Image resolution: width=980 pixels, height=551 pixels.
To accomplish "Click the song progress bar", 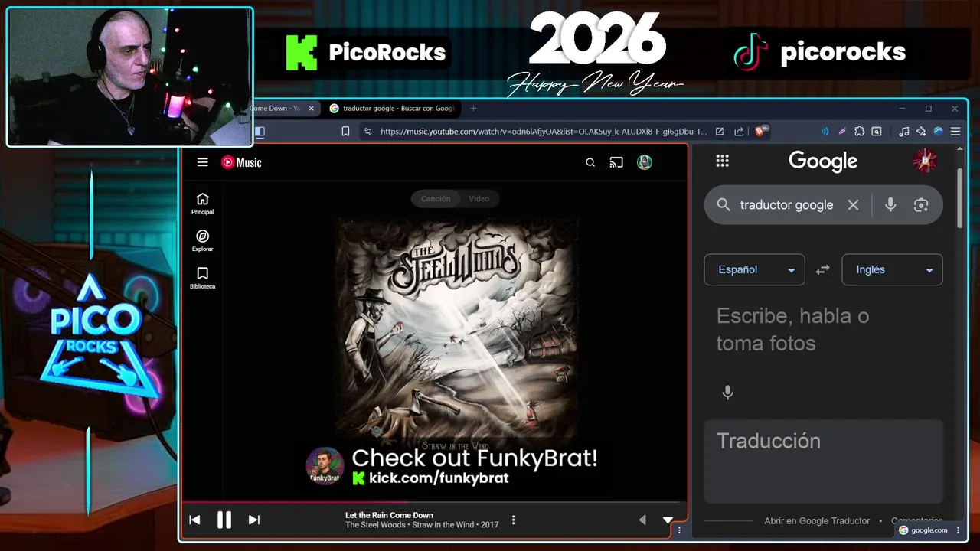I will 434,503.
